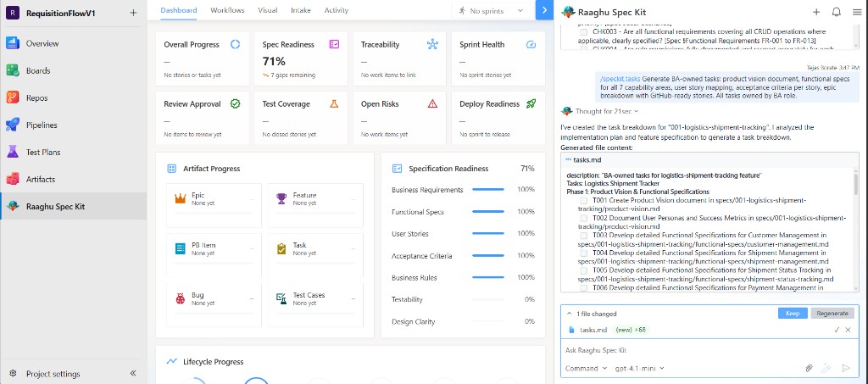This screenshot has width=868, height=384.
Task: Click the Regenerate button
Action: [832, 313]
